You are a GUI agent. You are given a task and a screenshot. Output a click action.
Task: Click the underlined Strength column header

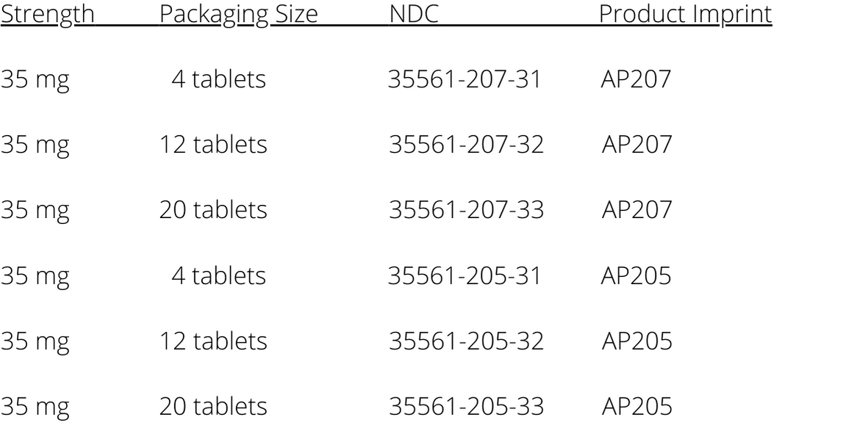(48, 15)
